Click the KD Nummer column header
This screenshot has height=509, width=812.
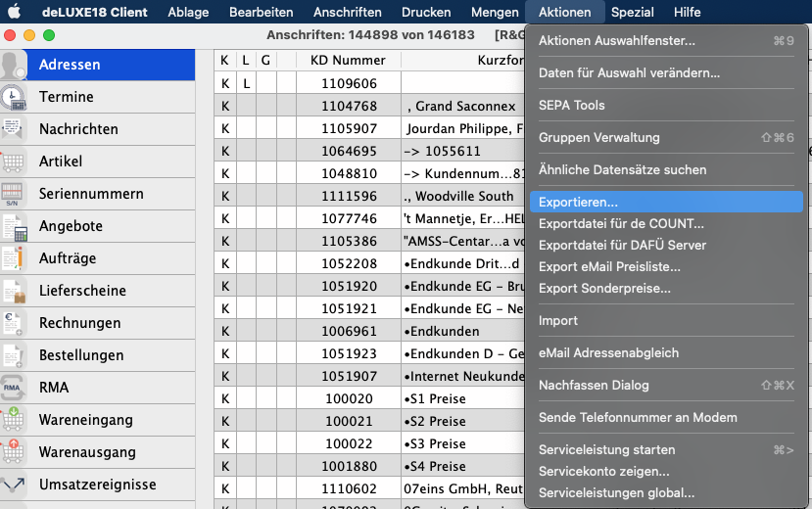348,60
